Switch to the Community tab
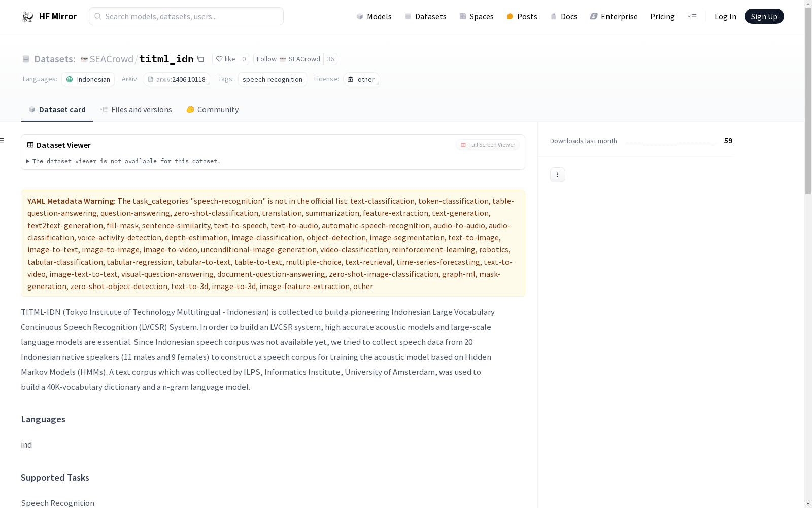The image size is (812, 508). (212, 109)
